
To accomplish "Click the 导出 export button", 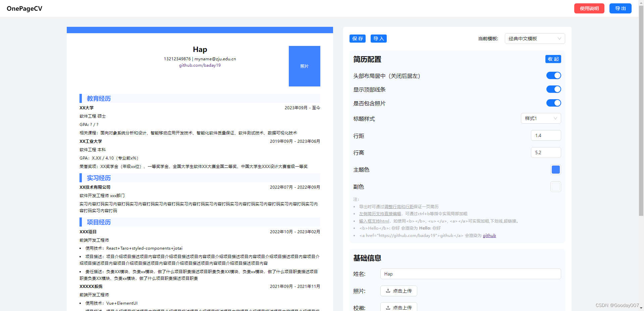I will click(620, 8).
